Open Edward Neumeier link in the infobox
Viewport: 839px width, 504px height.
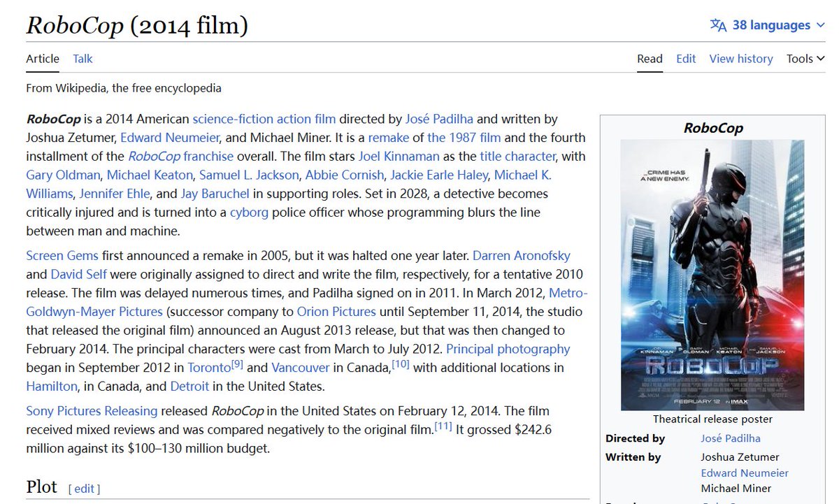pos(745,473)
